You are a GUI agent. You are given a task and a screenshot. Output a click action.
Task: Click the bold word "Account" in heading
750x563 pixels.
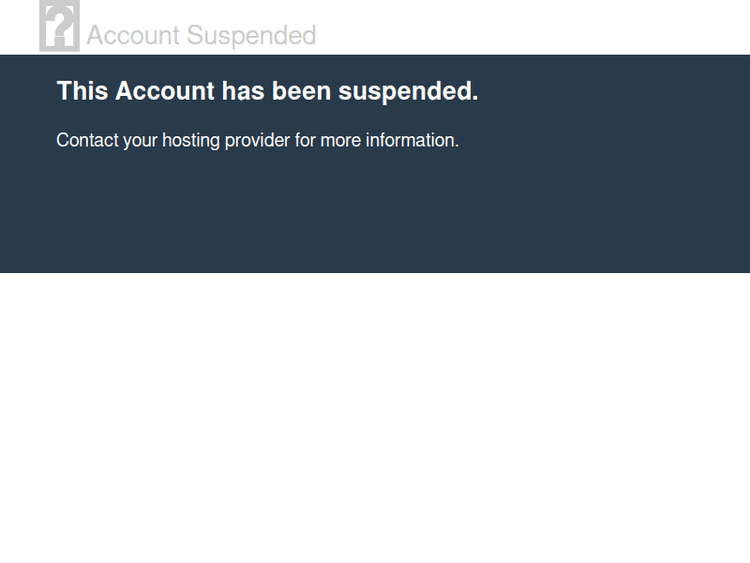pos(165,91)
